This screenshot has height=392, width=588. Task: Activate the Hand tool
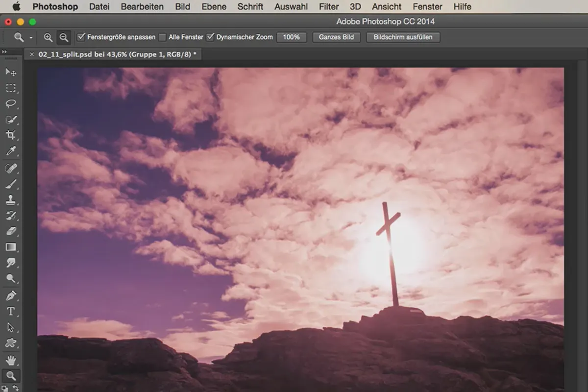[x=11, y=360]
